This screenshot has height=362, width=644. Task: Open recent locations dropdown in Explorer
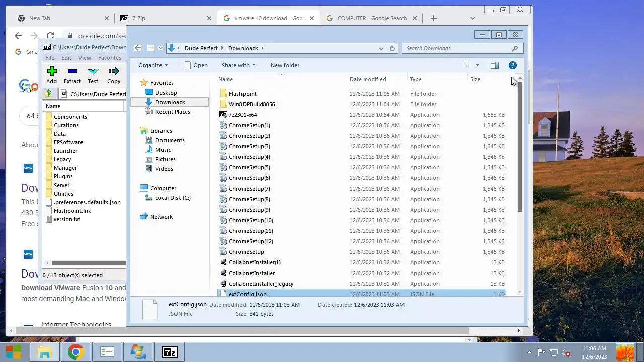[160, 48]
